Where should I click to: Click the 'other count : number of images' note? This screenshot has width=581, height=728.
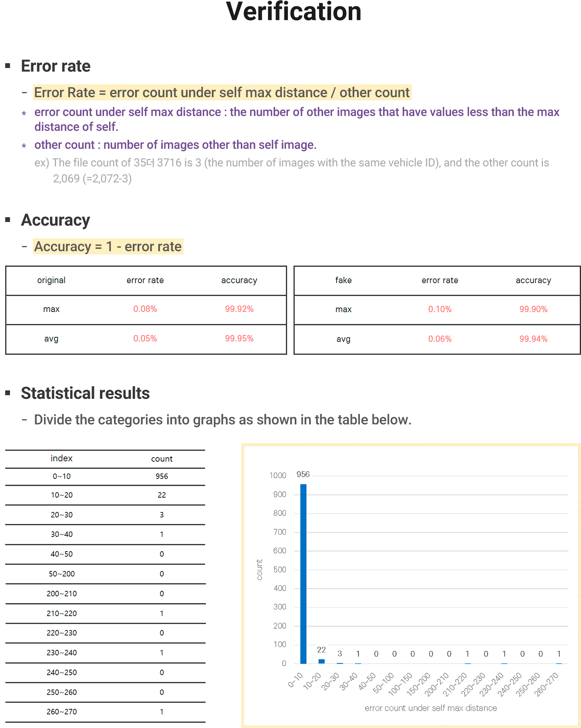tap(175, 145)
